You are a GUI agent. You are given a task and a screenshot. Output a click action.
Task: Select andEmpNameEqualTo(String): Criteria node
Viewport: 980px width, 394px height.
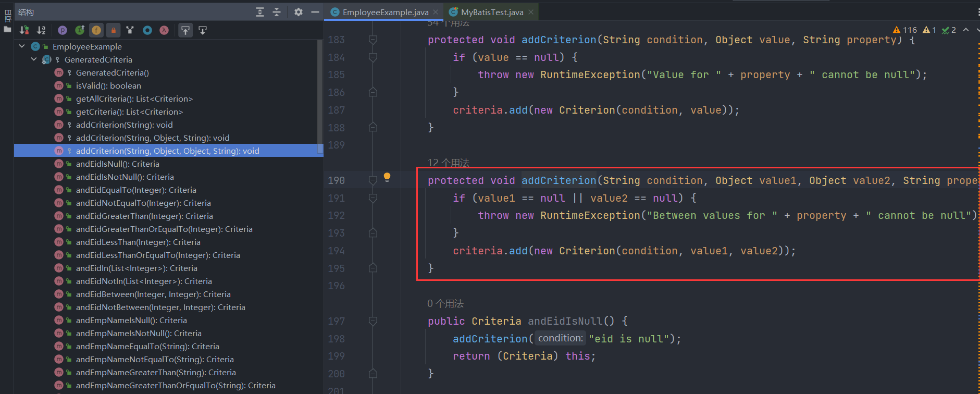click(147, 346)
